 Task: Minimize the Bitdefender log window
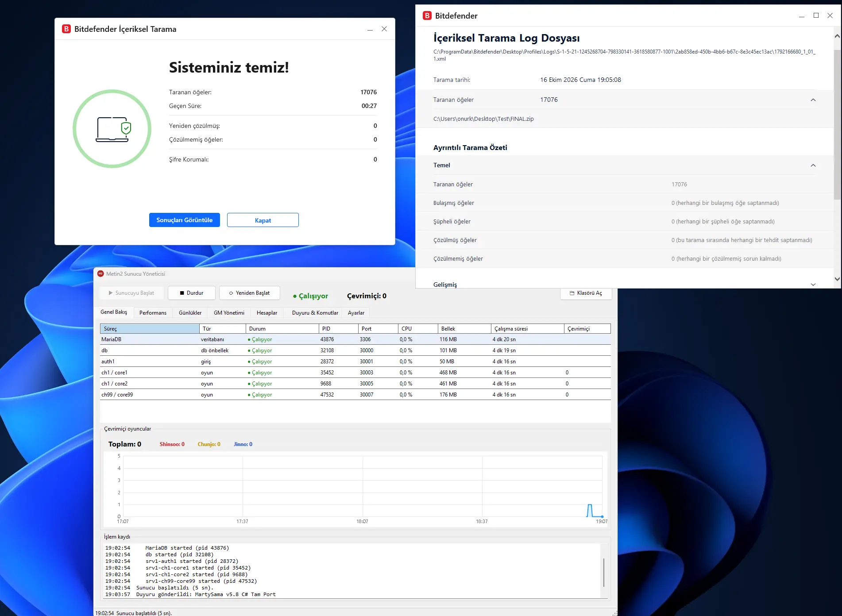(x=802, y=16)
